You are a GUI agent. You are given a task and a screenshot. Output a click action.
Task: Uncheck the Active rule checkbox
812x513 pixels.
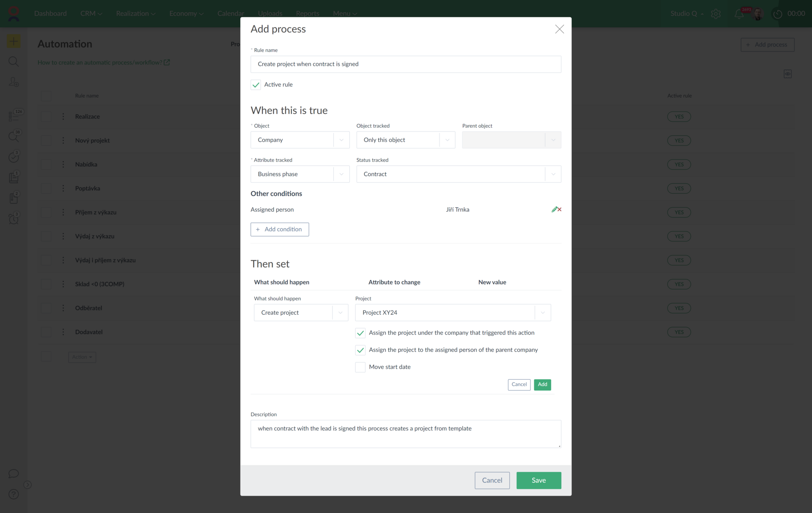256,85
